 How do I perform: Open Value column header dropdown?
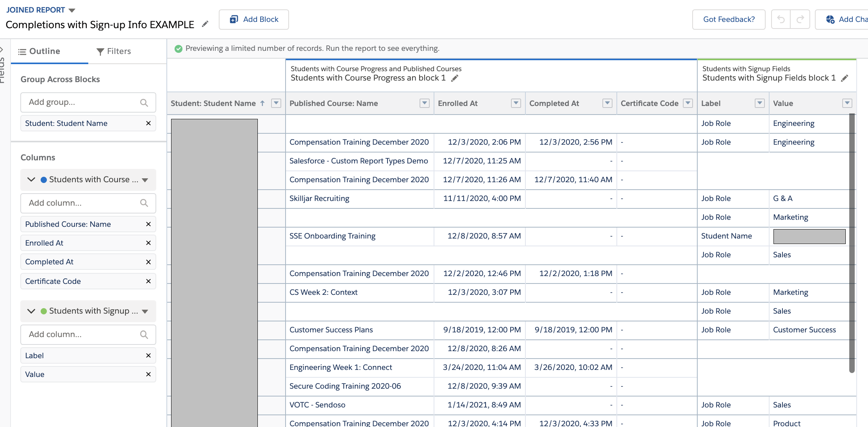coord(847,103)
